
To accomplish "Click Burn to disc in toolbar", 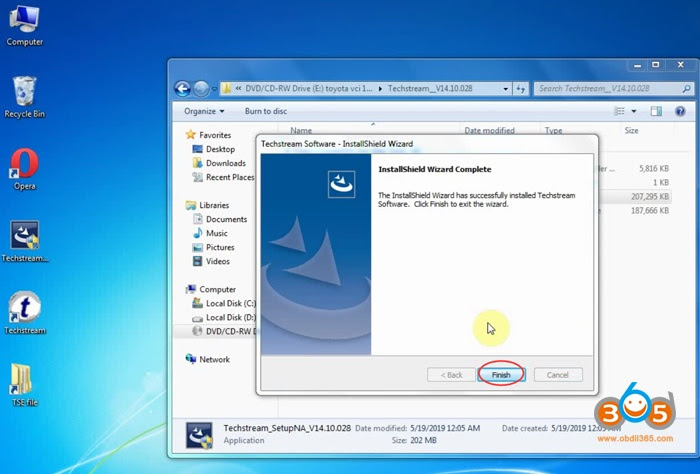I will point(266,111).
